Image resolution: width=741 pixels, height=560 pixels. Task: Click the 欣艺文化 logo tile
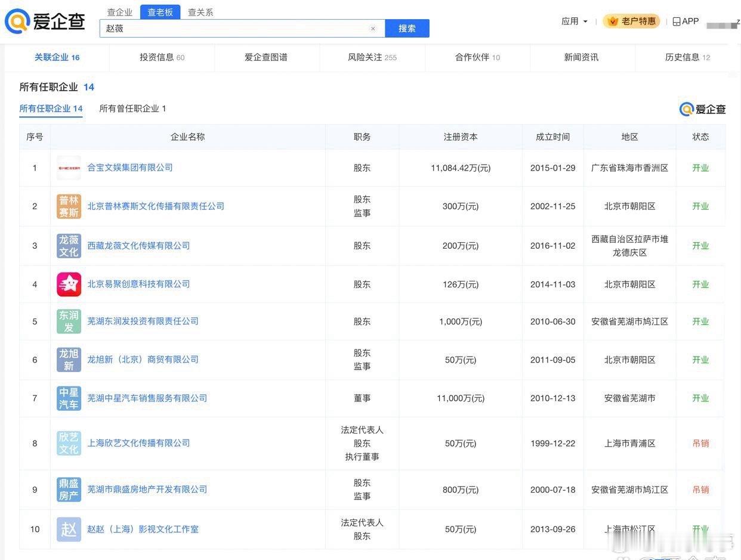(69, 443)
